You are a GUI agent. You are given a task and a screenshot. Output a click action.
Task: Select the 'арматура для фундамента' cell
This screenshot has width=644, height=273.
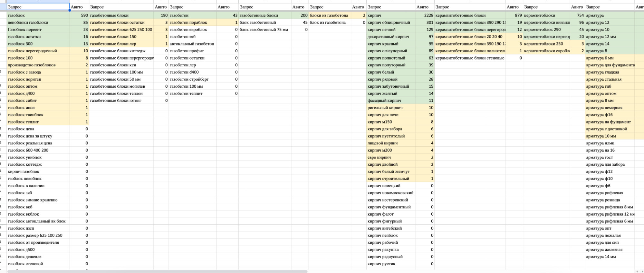[610, 65]
